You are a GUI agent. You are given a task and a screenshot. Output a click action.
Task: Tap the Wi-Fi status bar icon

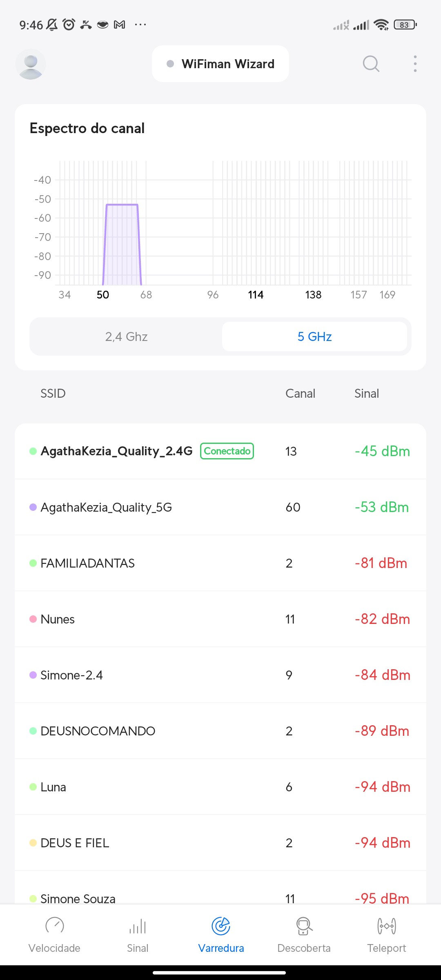pos(381,25)
